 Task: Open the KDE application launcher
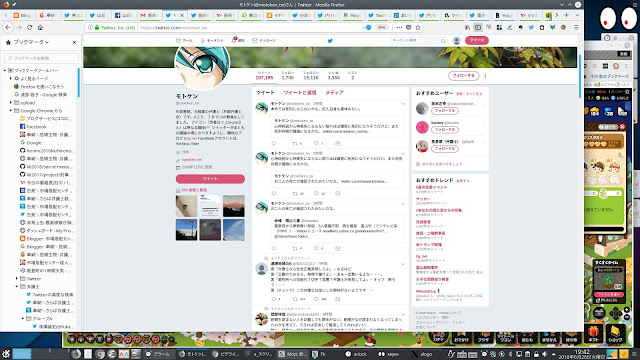[x=6, y=354]
